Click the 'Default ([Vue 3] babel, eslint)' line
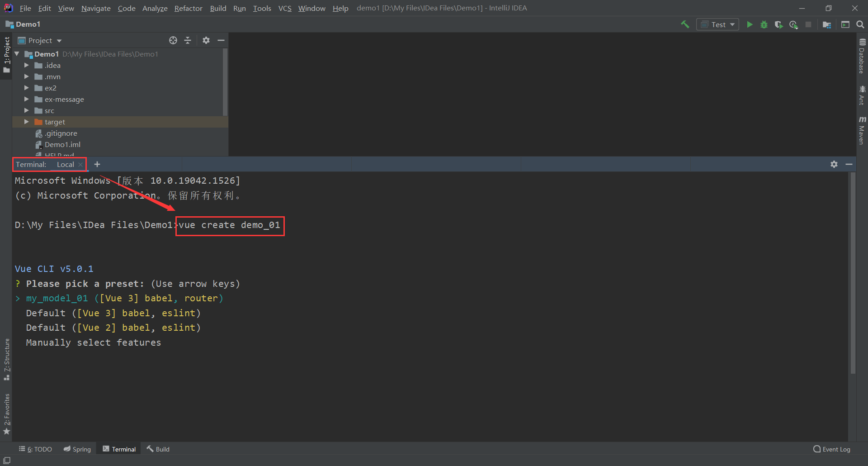Image resolution: width=868 pixels, height=466 pixels. point(113,313)
